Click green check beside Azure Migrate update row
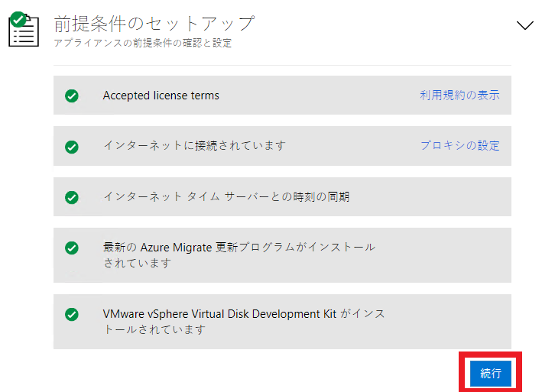 click(72, 248)
